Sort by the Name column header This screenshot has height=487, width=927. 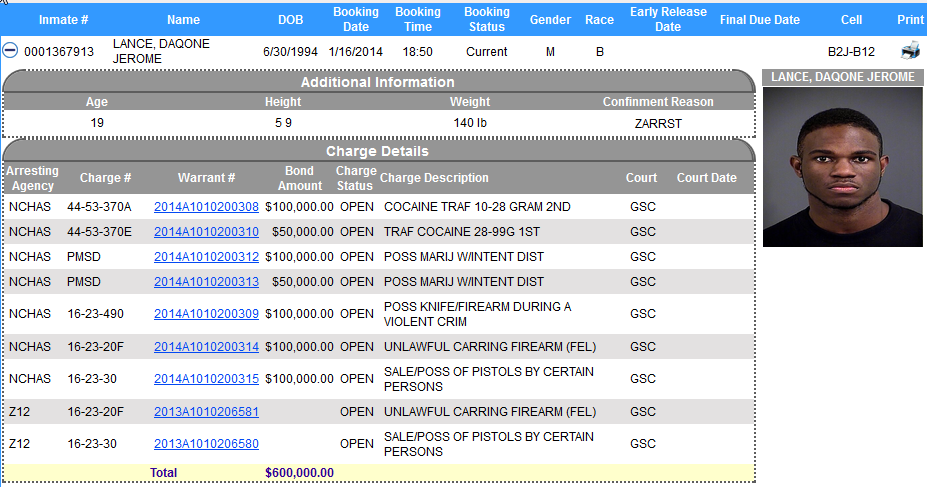click(183, 20)
